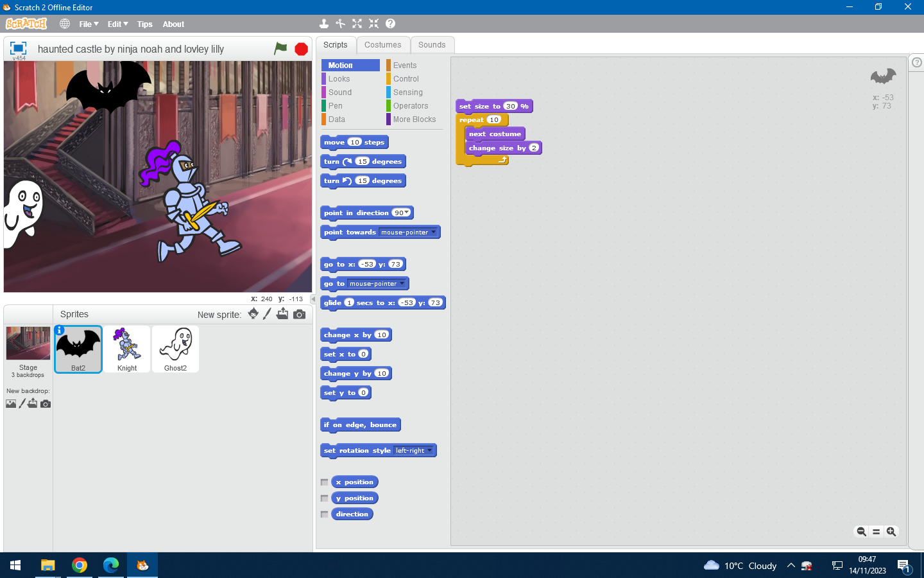Paint a new sprite with paintbrush icon
Image resolution: width=924 pixels, height=578 pixels.
click(x=267, y=314)
